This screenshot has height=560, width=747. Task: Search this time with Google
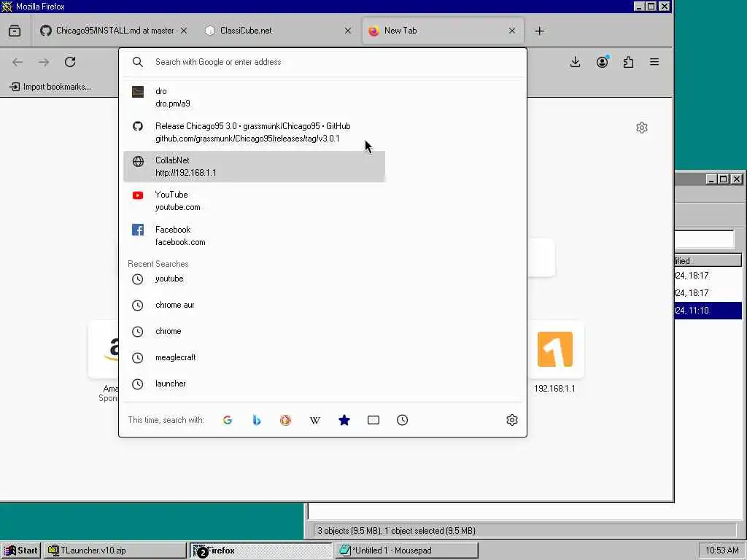228,420
